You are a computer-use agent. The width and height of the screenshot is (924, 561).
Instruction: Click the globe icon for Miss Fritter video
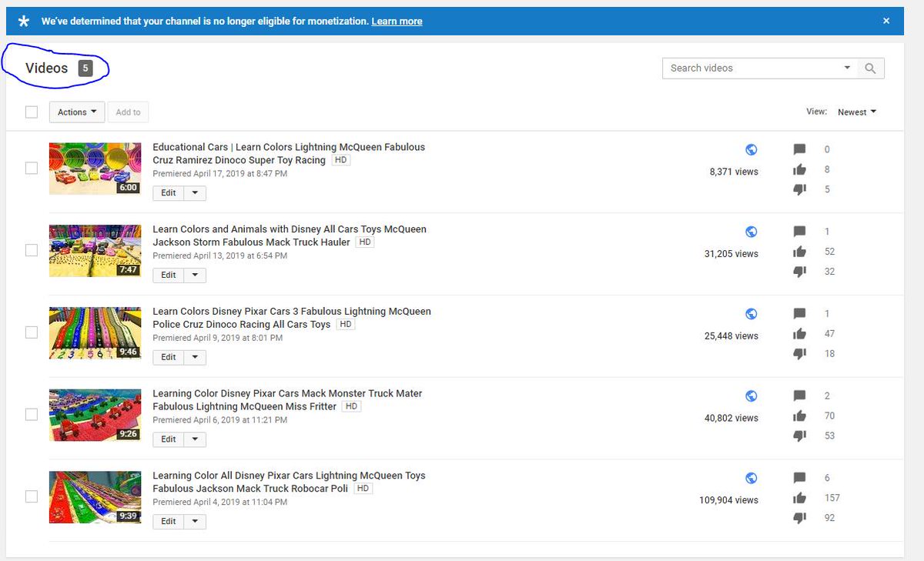[752, 396]
